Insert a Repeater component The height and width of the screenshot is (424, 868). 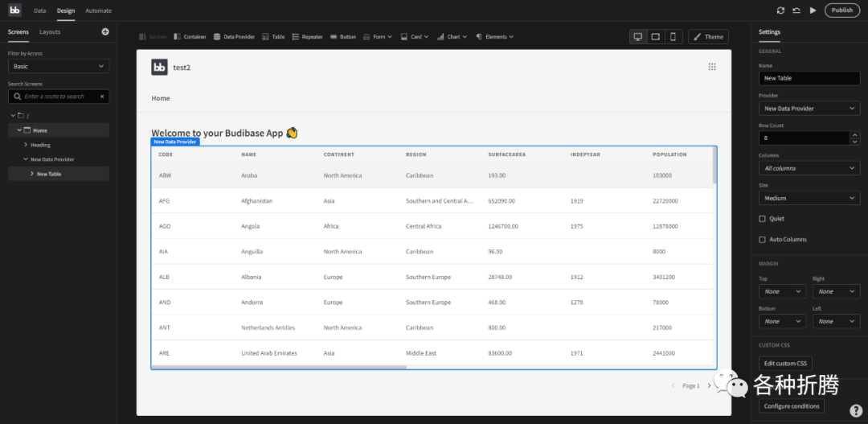(307, 36)
